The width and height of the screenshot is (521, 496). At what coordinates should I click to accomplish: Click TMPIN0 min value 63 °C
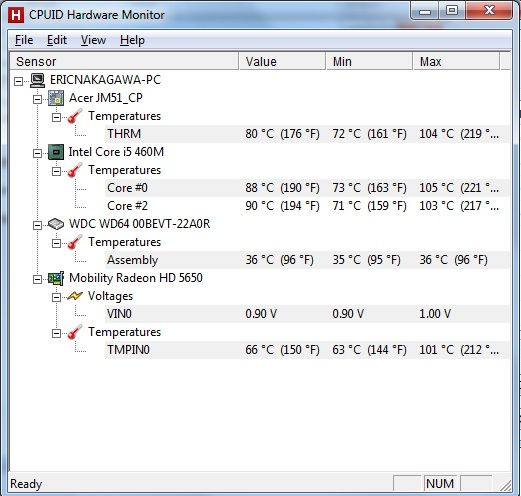[369, 350]
